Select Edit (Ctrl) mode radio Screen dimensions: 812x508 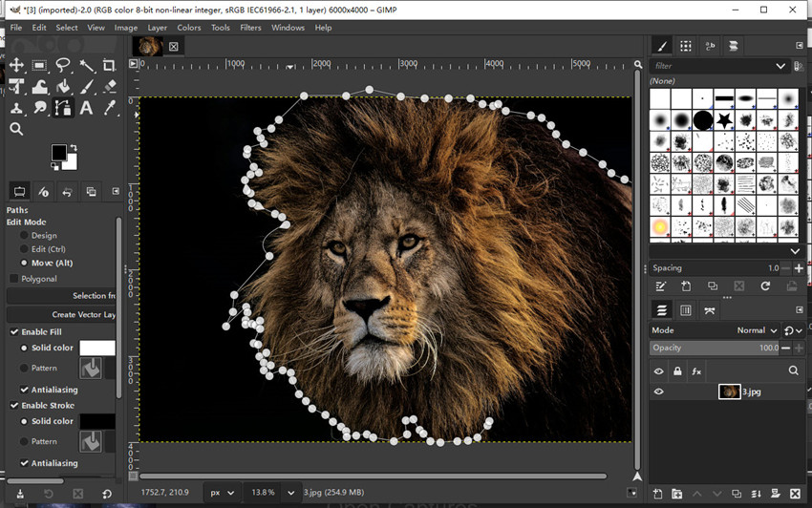[x=24, y=249]
